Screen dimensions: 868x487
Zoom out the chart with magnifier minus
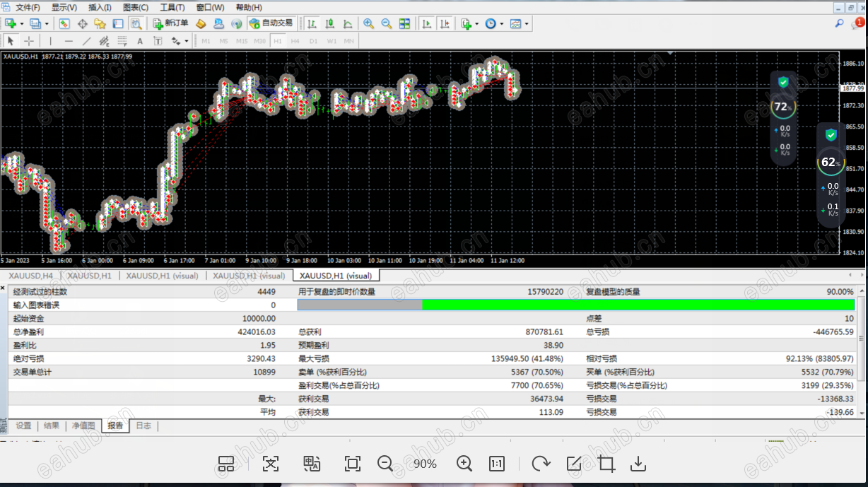387,23
